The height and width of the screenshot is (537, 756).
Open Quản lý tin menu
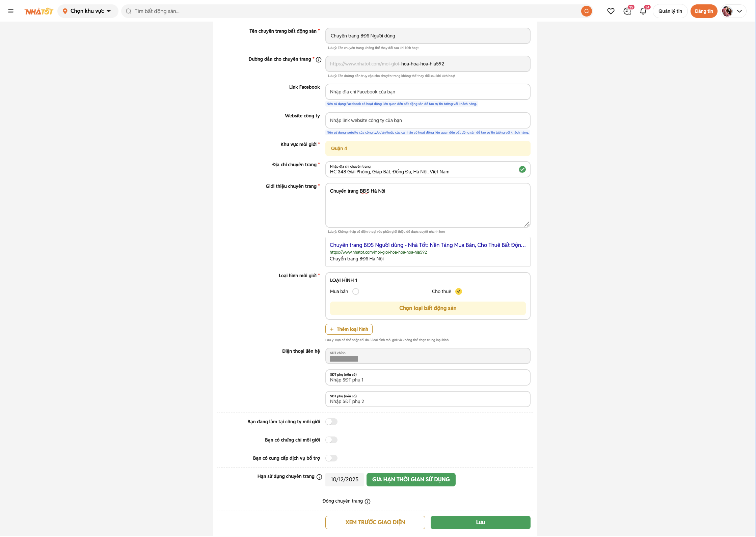pyautogui.click(x=670, y=11)
